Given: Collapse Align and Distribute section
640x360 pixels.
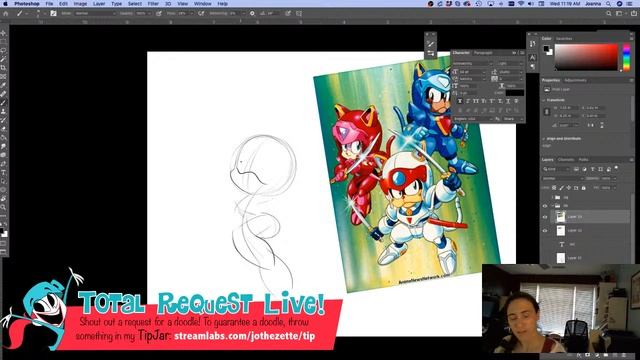Looking at the screenshot, I should coord(544,139).
